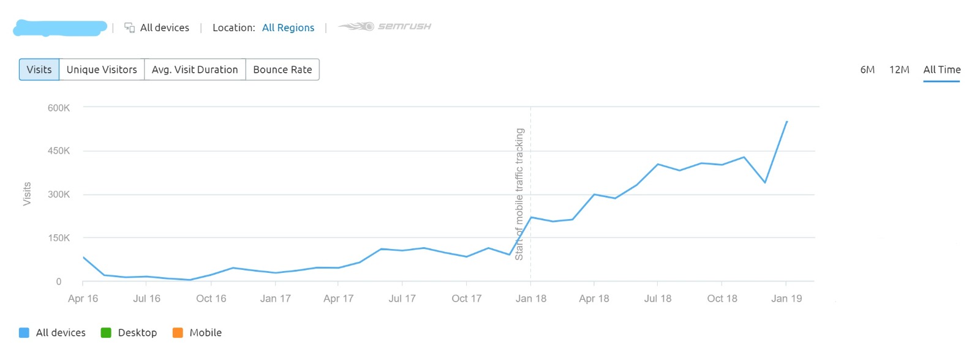Viewport: 980px width, 361px height.
Task: Switch to the Unique Visitors tab
Action: 101,69
